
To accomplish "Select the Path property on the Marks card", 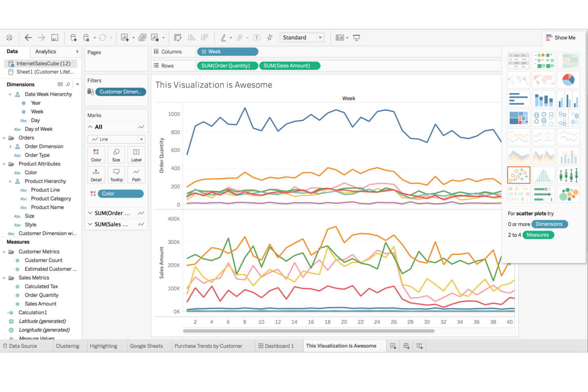I will pos(136,175).
